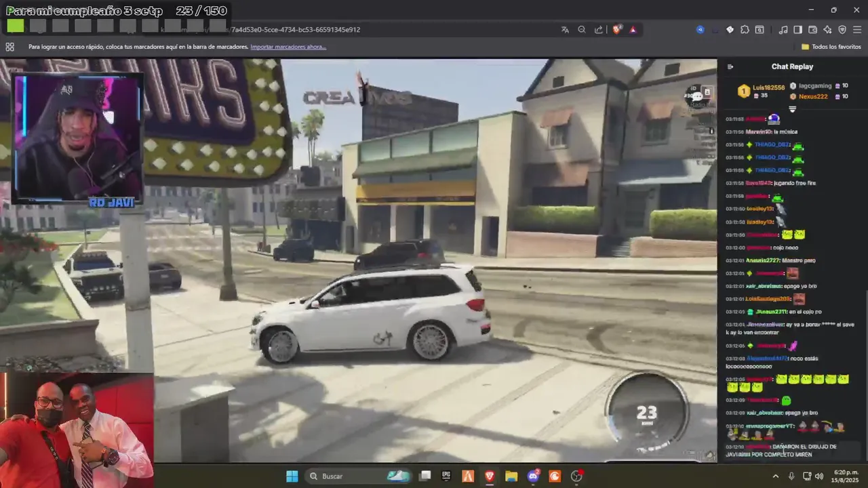This screenshot has width=868, height=488.
Task: Click the xair_abrahanx message above LuisSantiago203
Action: pyautogui.click(x=773, y=286)
